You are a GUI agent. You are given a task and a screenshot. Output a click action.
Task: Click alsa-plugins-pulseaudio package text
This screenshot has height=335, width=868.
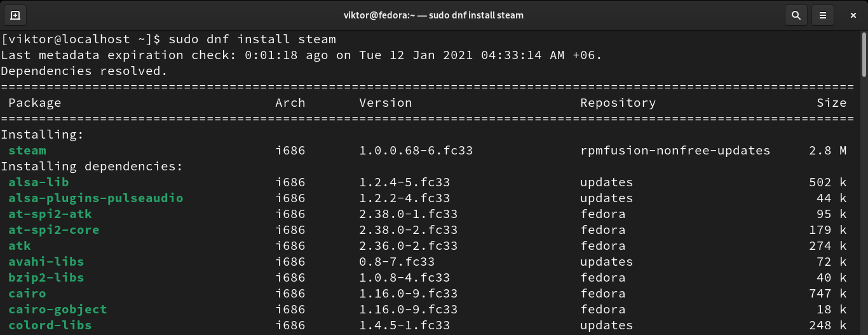(x=95, y=198)
